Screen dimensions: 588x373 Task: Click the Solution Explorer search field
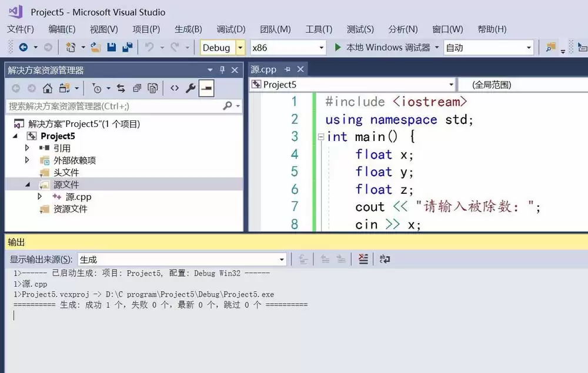click(115, 106)
